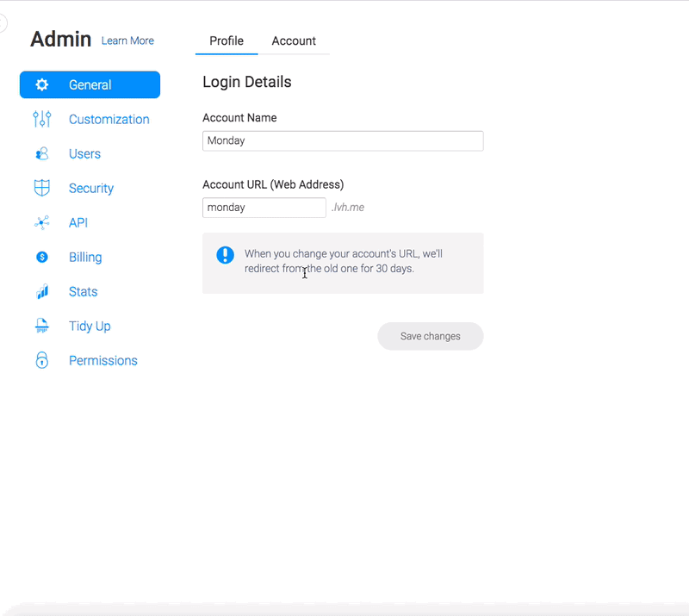Focus the Account Name input field

point(343,140)
